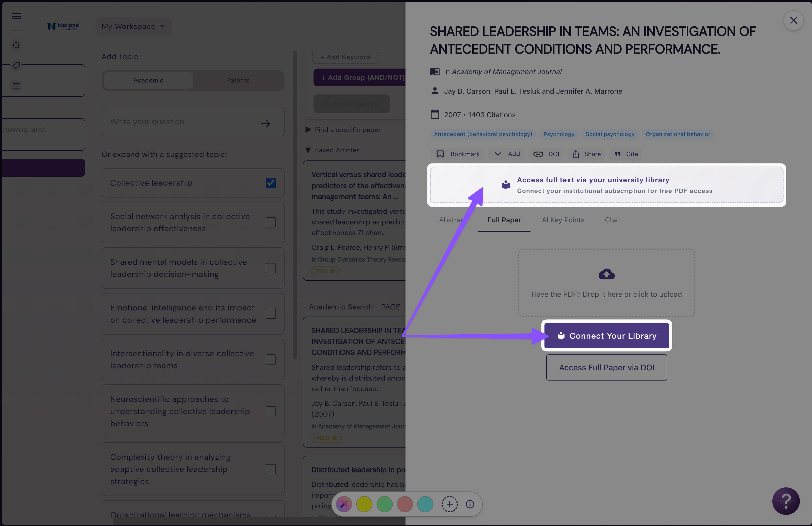
Task: Add a new highlight color
Action: click(449, 504)
